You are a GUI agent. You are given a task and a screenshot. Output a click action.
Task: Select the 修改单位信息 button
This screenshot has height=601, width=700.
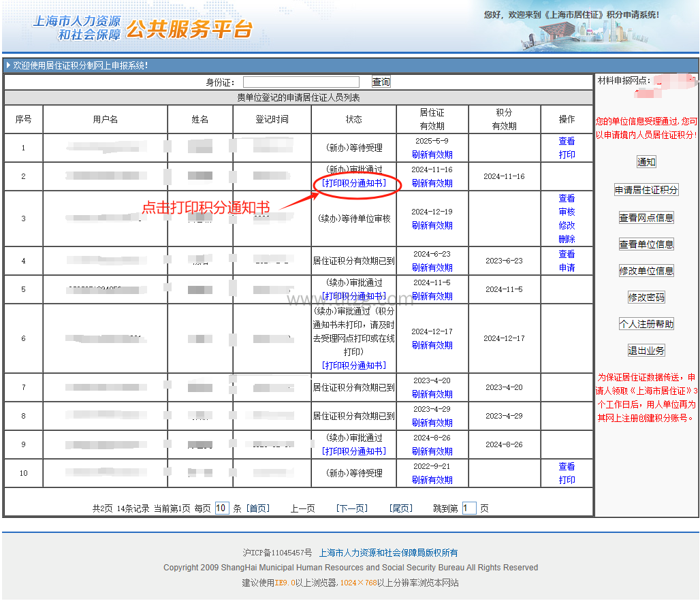(x=646, y=271)
